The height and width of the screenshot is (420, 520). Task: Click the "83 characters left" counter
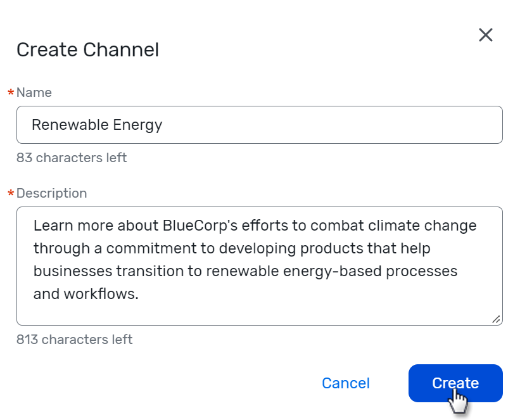(72, 158)
